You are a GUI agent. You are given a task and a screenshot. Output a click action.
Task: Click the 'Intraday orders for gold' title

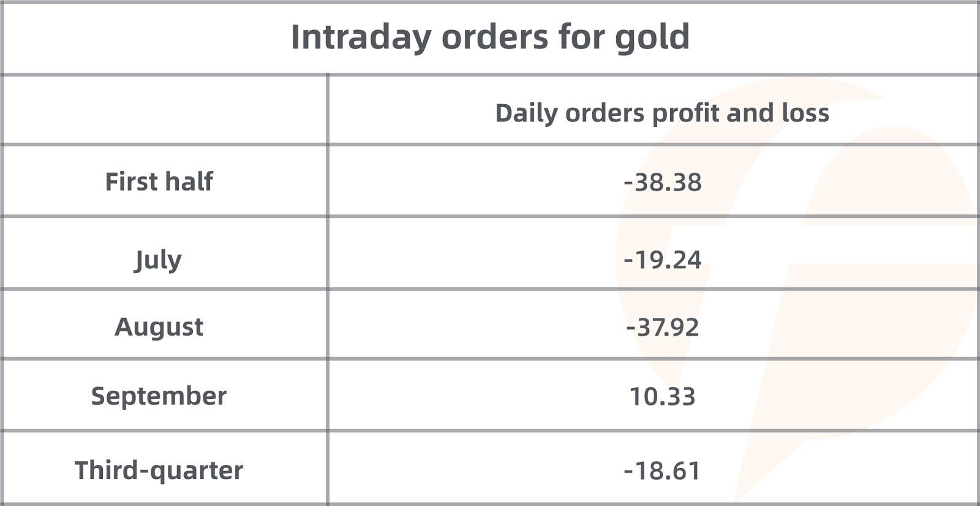(x=490, y=37)
